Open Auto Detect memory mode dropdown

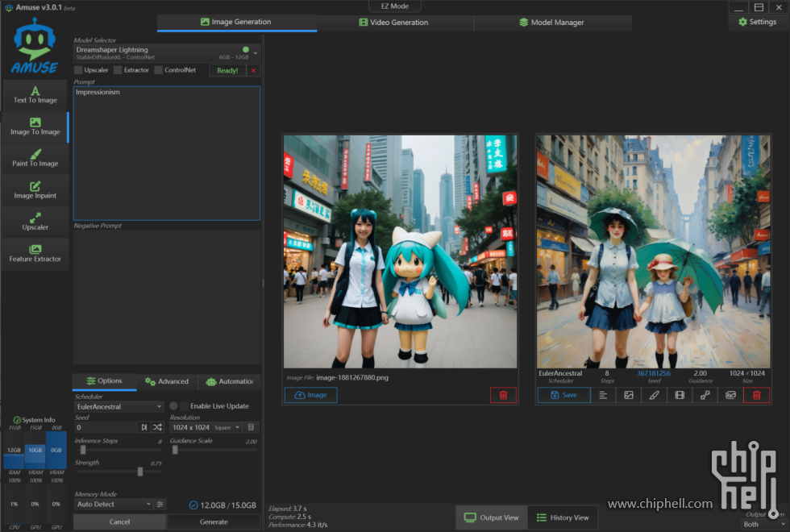click(x=114, y=505)
